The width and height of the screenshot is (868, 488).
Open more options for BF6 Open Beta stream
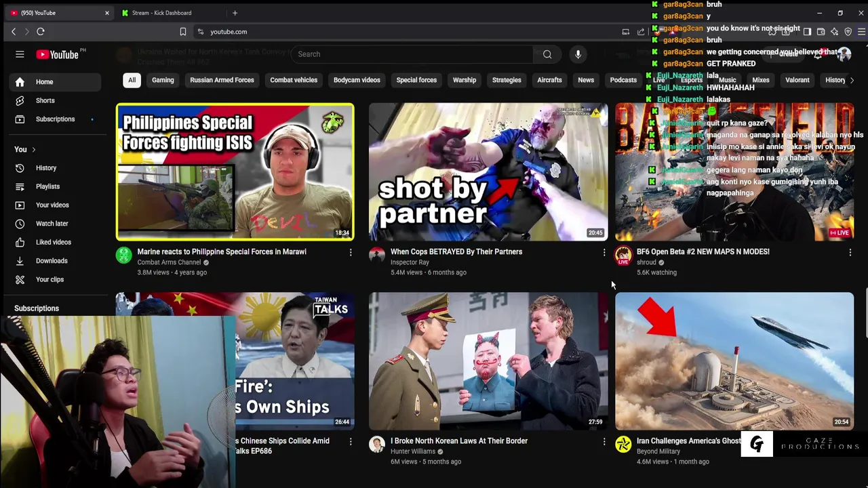[850, 252]
